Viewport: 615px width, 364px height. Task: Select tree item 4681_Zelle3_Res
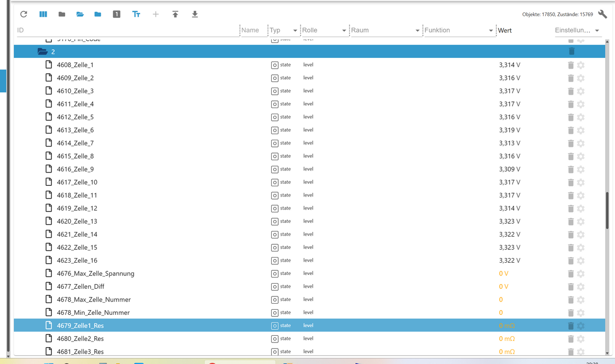[80, 352]
